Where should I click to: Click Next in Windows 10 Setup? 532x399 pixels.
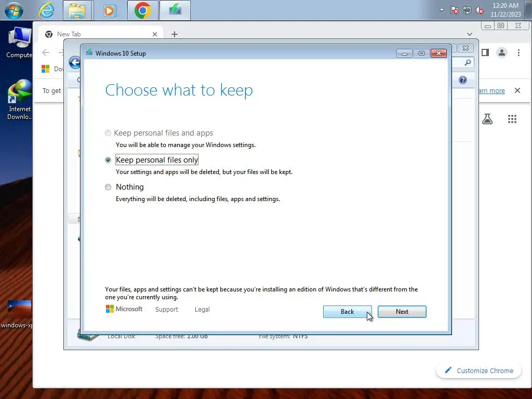(x=402, y=312)
